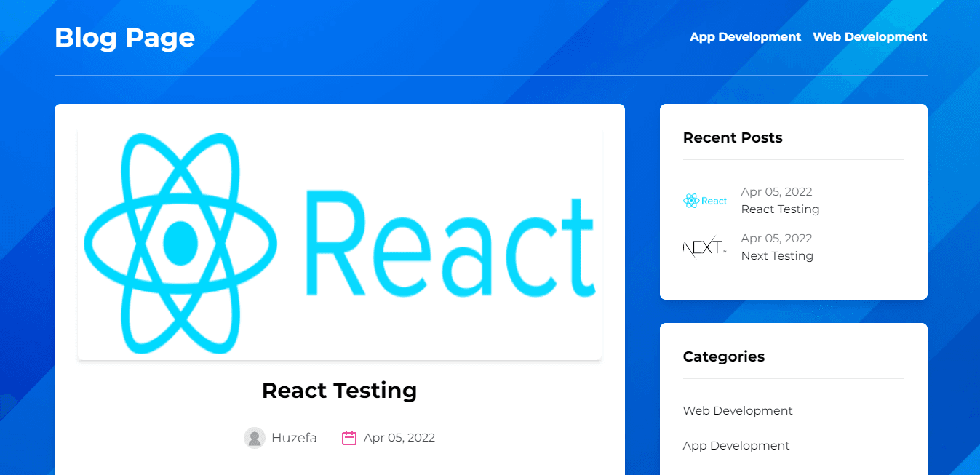Click the atom symbol in the featured image
The width and height of the screenshot is (980, 475).
(x=180, y=242)
